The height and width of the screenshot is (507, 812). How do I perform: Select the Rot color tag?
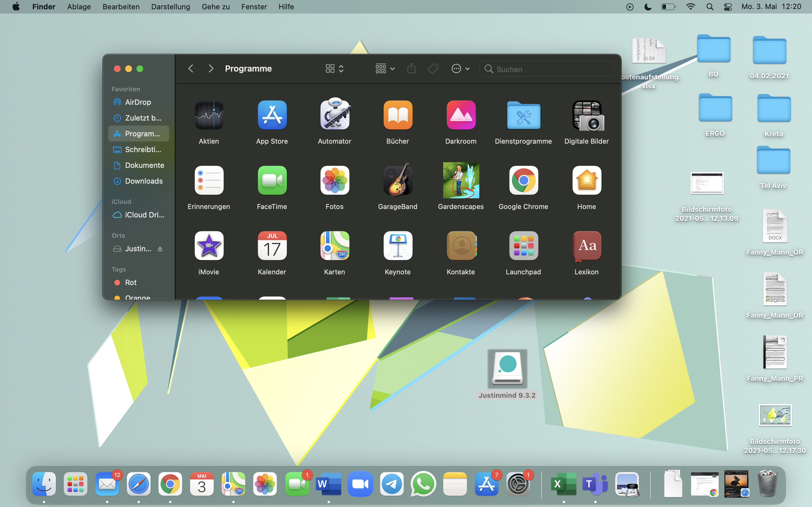coord(131,282)
